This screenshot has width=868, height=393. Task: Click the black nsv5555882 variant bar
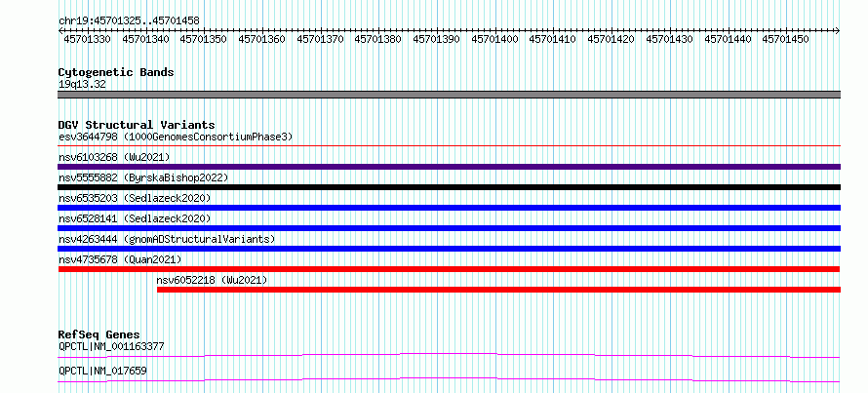449,187
